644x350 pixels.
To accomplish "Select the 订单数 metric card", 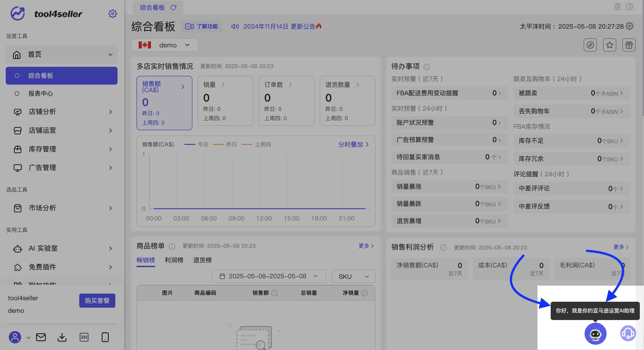I will tap(286, 101).
